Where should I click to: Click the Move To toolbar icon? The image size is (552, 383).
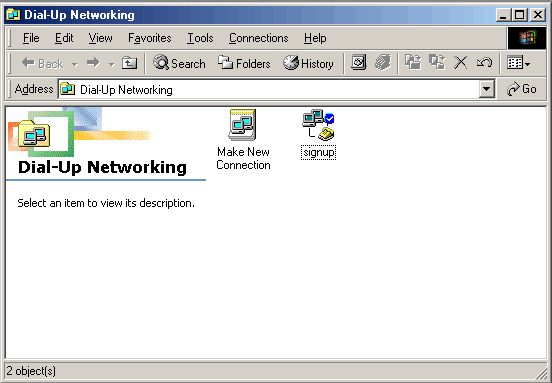(x=413, y=63)
